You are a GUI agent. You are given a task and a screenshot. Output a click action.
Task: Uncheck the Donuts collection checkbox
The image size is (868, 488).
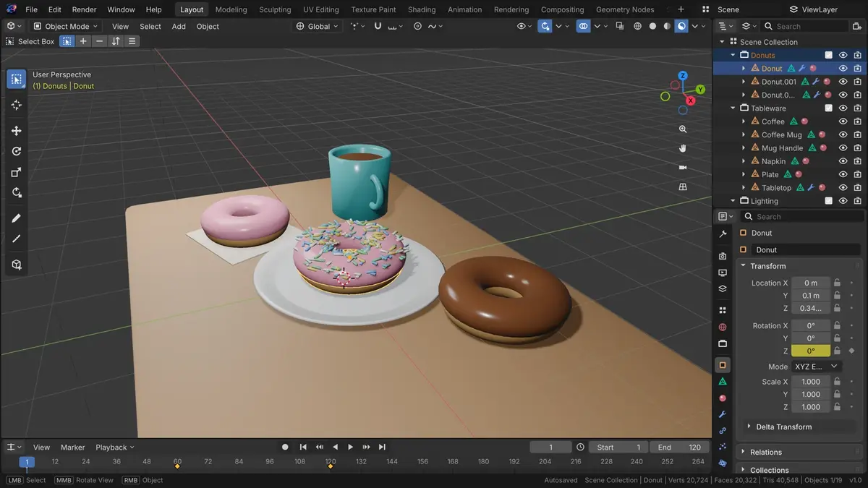pyautogui.click(x=829, y=55)
